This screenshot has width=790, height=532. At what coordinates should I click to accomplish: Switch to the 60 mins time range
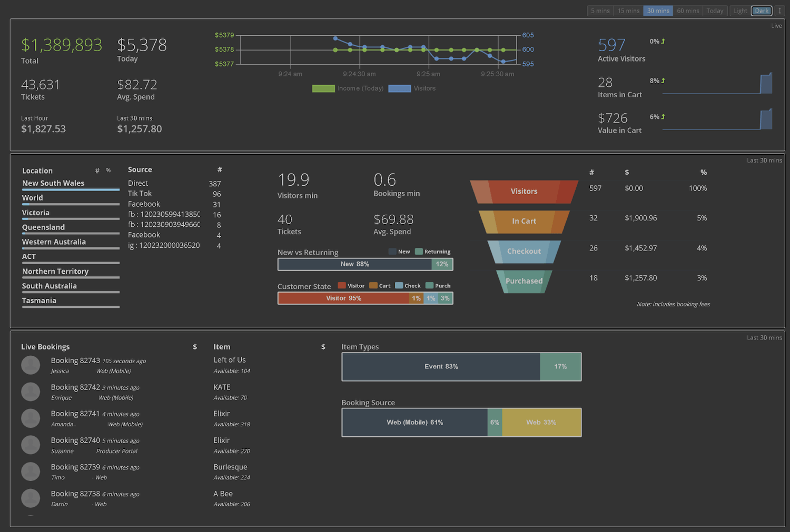[x=687, y=10]
